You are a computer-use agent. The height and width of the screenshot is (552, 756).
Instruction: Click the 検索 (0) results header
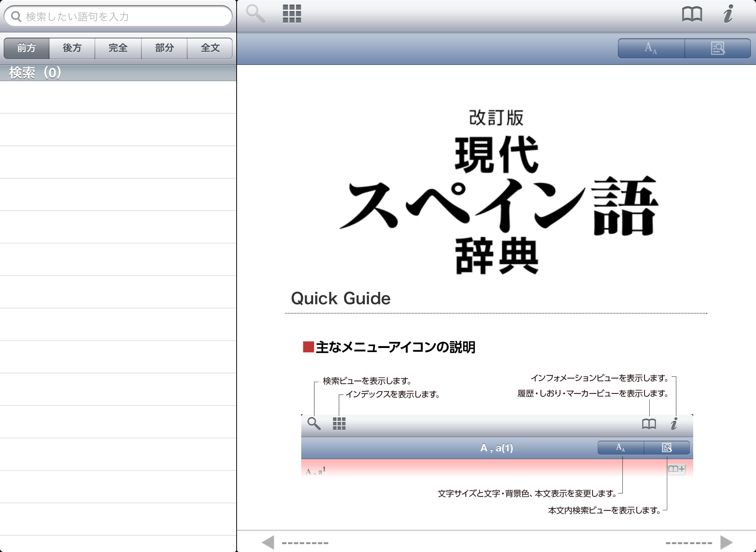click(35, 73)
